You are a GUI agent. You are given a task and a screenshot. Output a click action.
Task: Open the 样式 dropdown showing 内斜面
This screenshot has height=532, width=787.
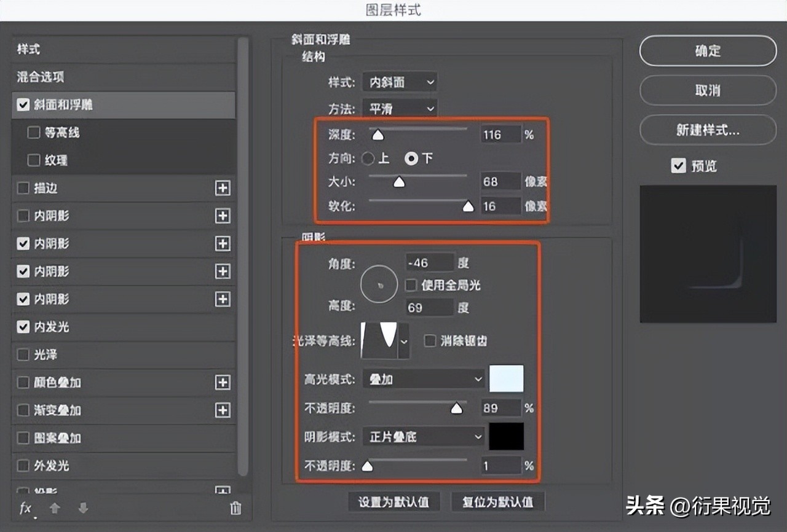point(400,82)
